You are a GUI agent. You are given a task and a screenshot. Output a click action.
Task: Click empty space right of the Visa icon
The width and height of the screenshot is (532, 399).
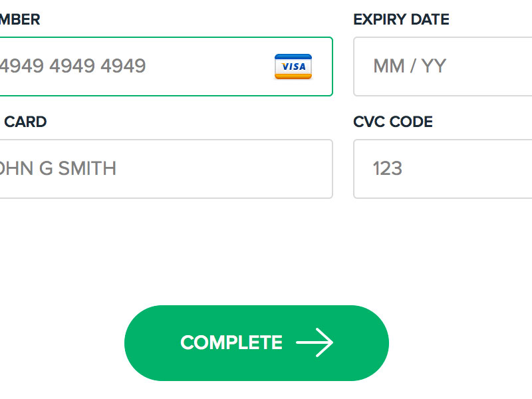pos(322,66)
